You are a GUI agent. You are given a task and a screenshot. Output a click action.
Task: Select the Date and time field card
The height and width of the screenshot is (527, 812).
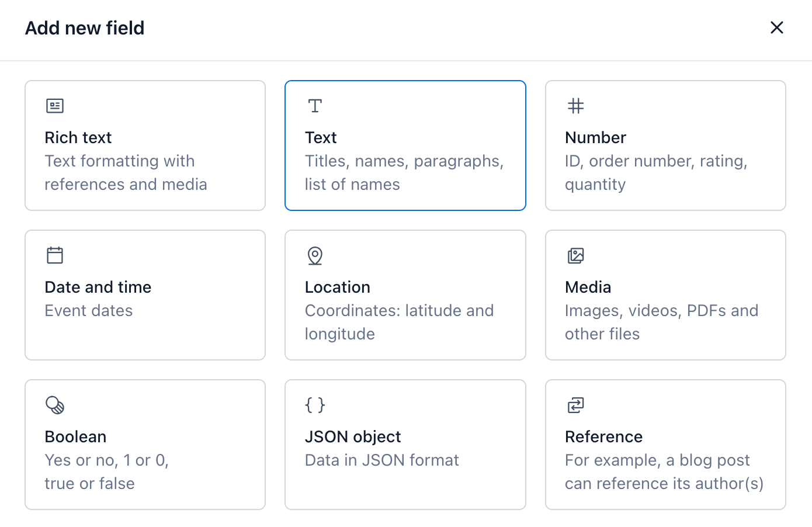pos(145,295)
